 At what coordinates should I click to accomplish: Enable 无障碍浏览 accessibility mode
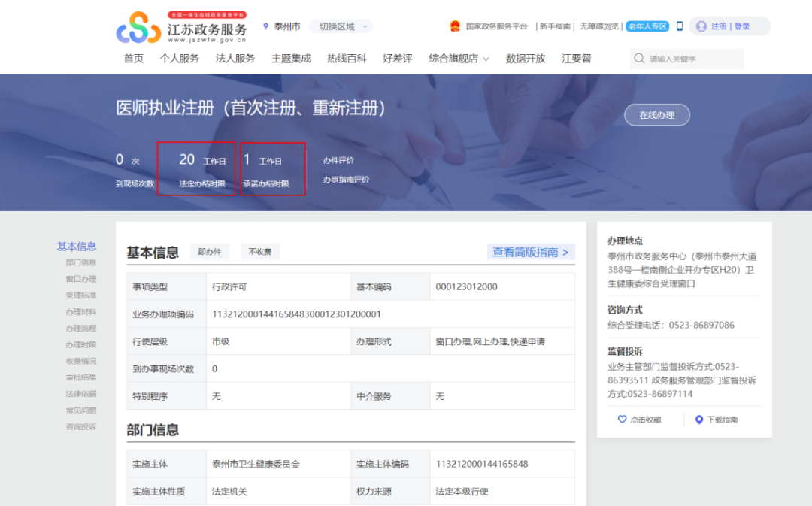point(599,26)
